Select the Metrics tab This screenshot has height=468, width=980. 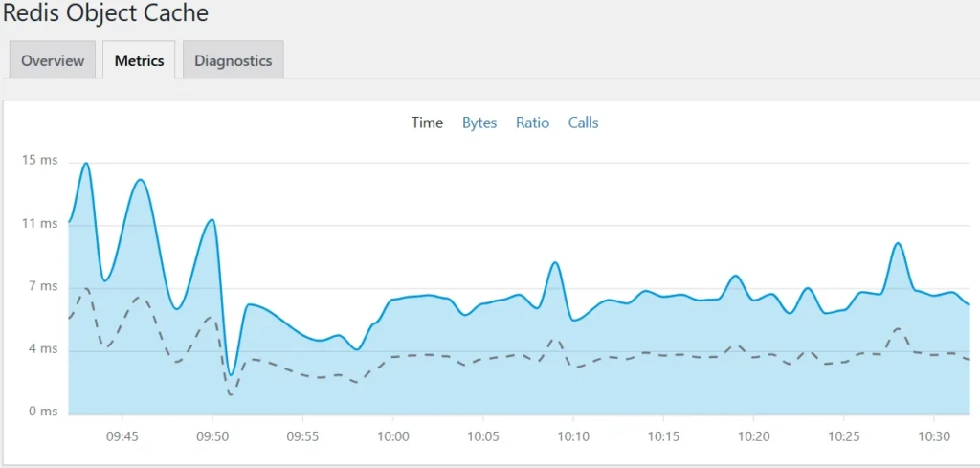point(139,60)
